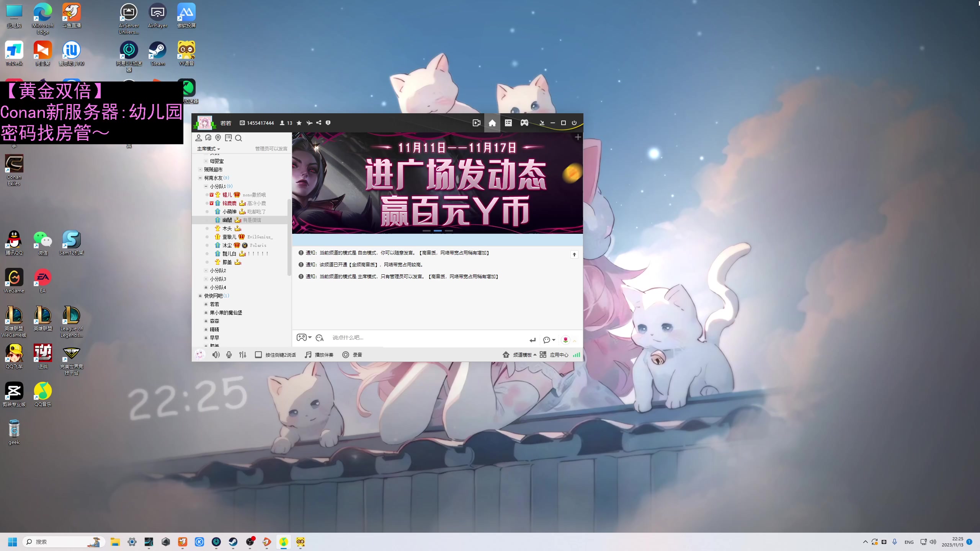The height and width of the screenshot is (551, 980).
Task: Click the user avatar in YY bottom bar
Action: (200, 354)
